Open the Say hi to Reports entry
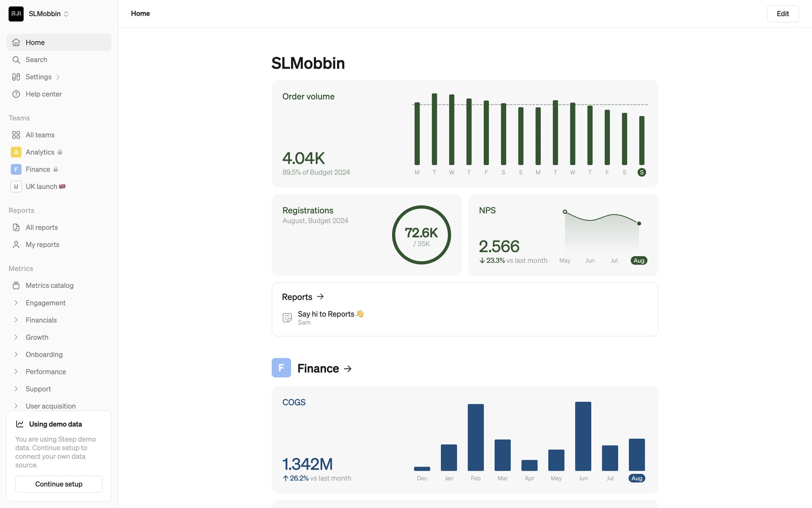 [326, 314]
